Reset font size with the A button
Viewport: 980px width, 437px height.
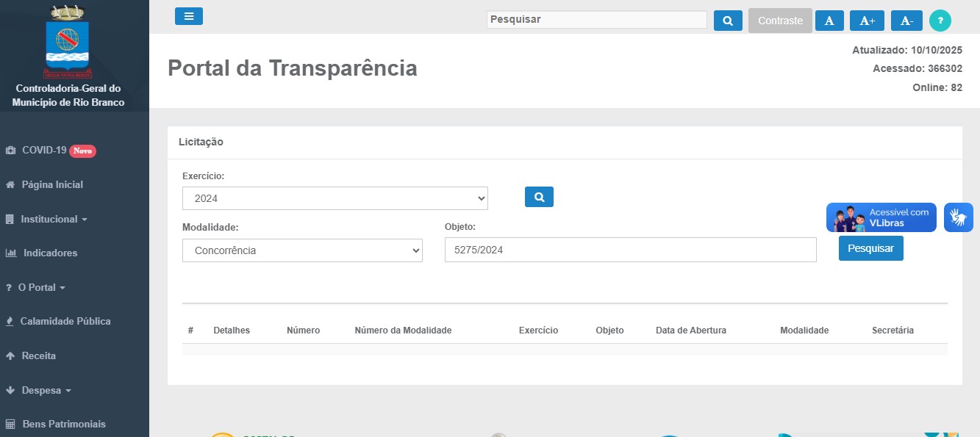coord(829,21)
